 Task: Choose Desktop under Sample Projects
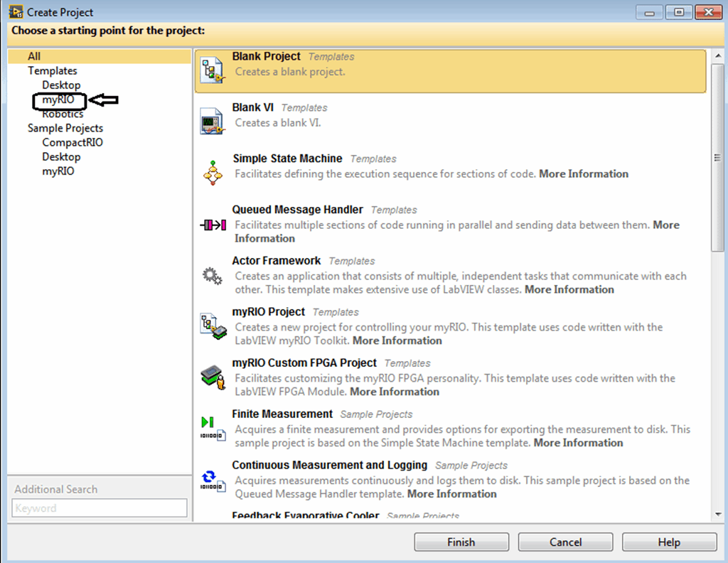61,157
